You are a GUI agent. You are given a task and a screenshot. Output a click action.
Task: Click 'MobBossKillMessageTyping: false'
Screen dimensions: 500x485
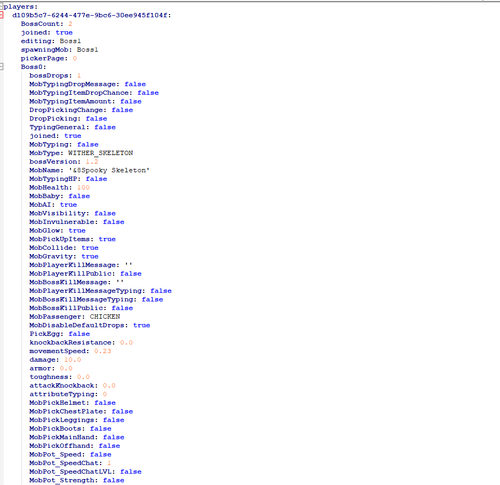click(96, 300)
